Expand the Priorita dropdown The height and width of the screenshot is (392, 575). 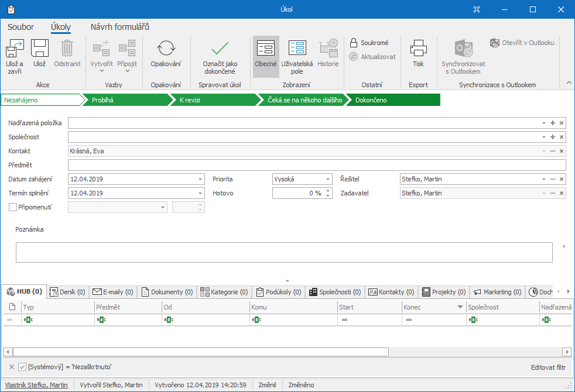click(x=328, y=179)
